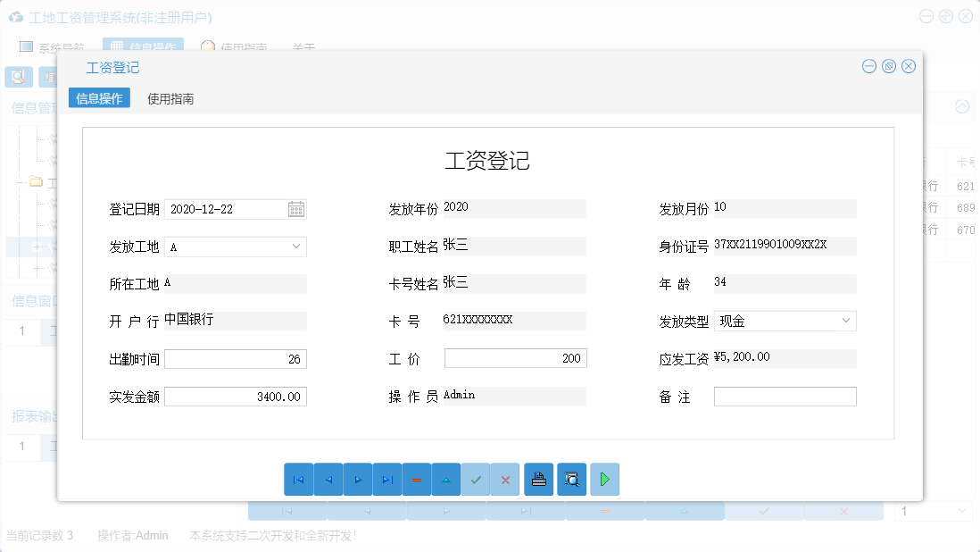Open the print preview
980x552 pixels.
click(x=572, y=480)
